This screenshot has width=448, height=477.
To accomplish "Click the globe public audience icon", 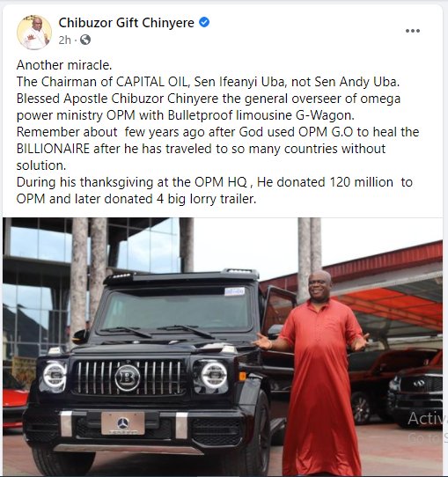I will (x=85, y=40).
